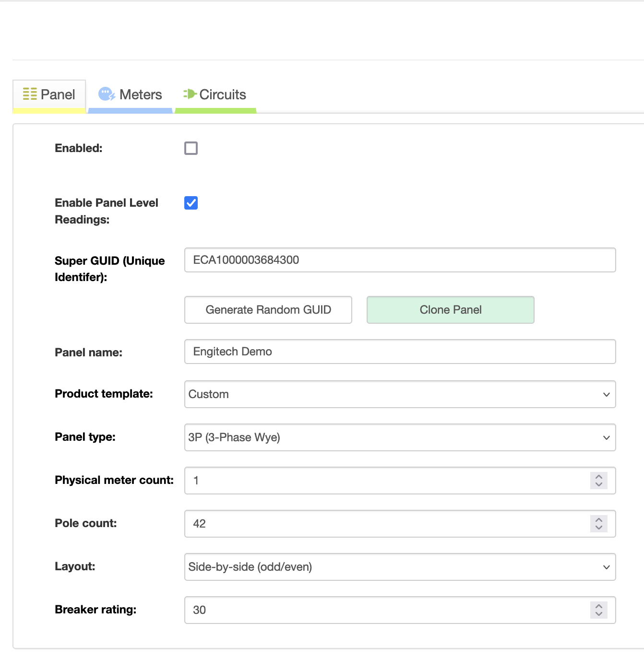
Task: Decrement Pole count using down arrow
Action: [x=598, y=528]
